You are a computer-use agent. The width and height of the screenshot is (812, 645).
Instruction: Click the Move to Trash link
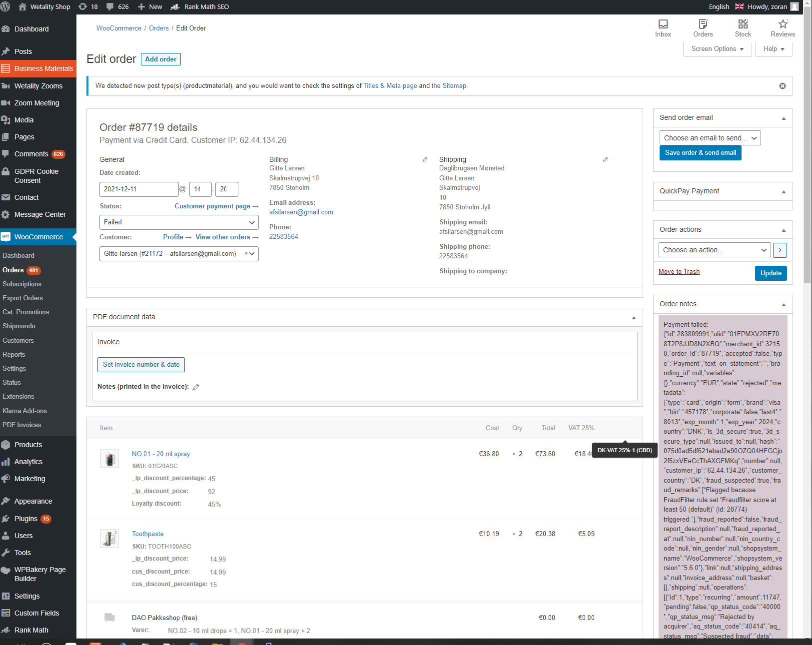679,271
